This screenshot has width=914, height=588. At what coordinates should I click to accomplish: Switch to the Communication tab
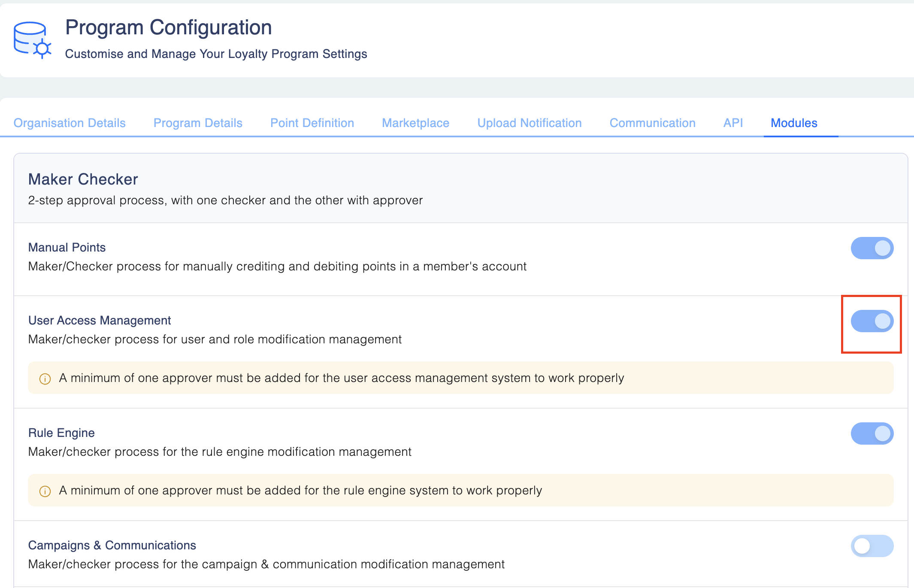(x=652, y=123)
